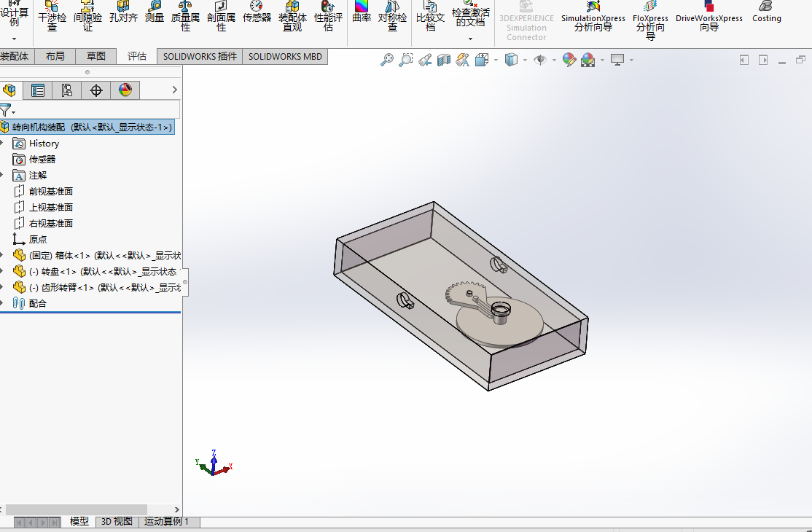Click View Orientation cube icon
The height and width of the screenshot is (532, 812).
(482, 60)
